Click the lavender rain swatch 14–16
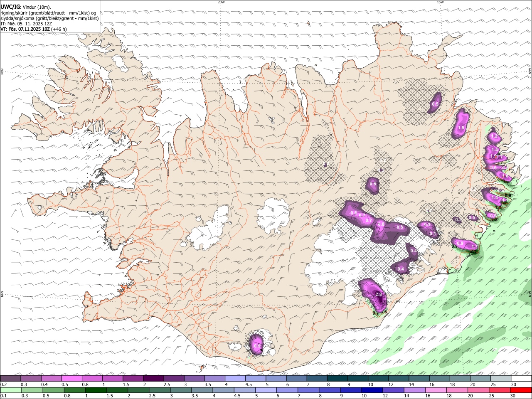532x399 pixels. point(415,390)
